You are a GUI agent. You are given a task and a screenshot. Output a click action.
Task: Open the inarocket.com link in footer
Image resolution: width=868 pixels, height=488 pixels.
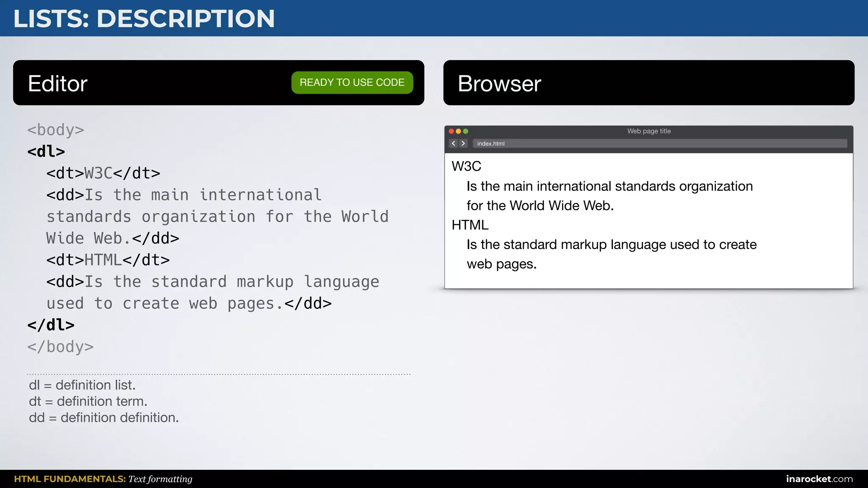pos(819,479)
